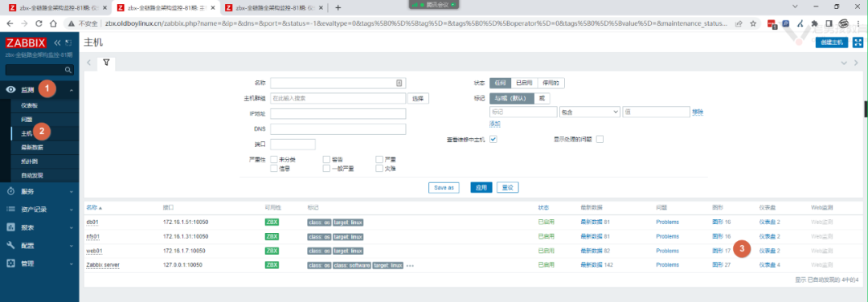Click the Save as button
The image size is (868, 302).
coord(444,187)
